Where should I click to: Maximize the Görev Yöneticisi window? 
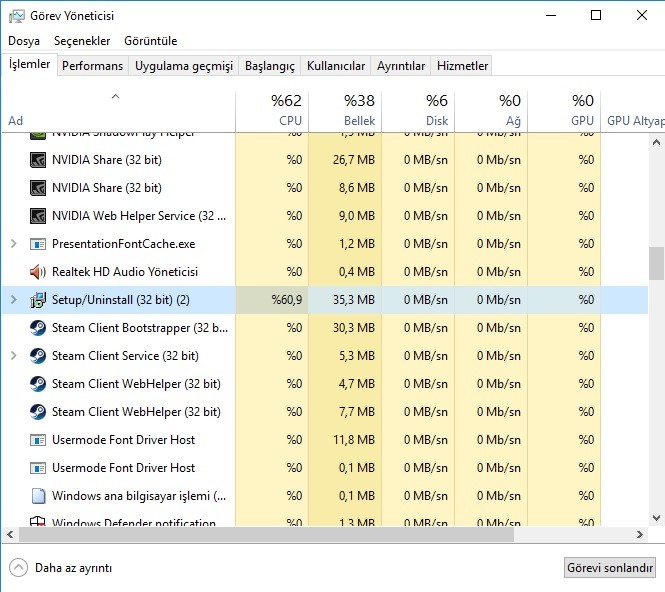[596, 16]
